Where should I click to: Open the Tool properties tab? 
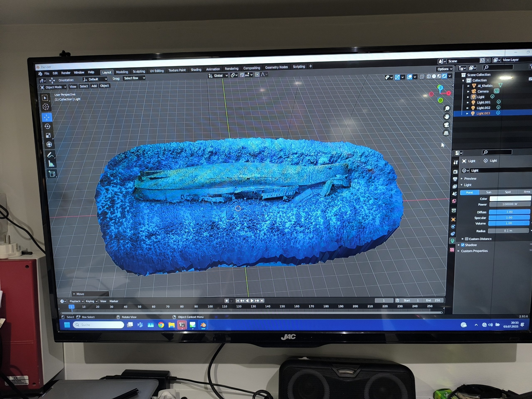[456, 162]
